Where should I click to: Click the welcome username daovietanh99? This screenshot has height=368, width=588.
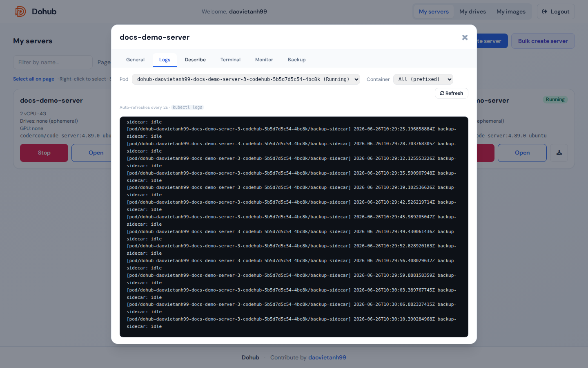tap(248, 11)
